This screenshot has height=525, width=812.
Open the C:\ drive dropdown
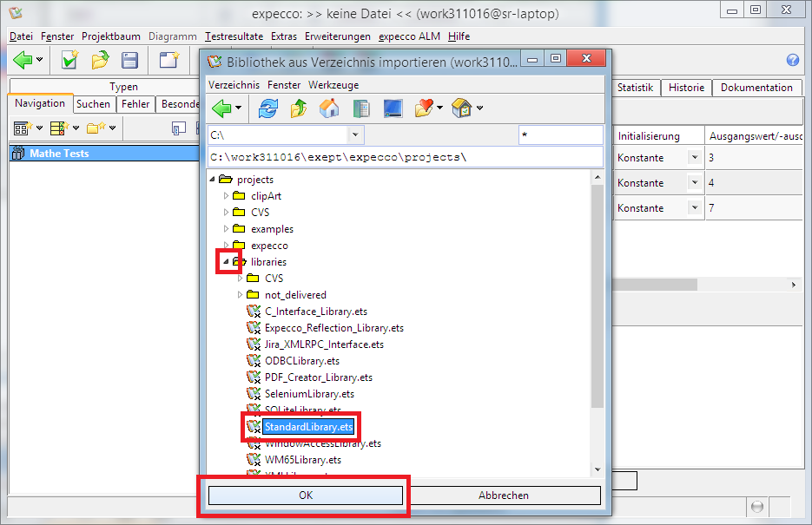pos(355,135)
